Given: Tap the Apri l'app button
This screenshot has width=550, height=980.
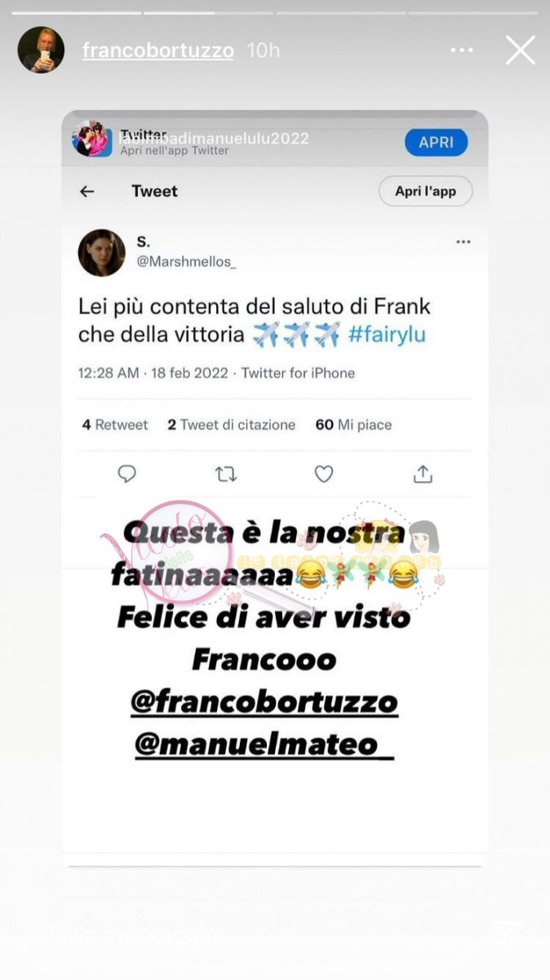Looking at the screenshot, I should coord(425,191).
